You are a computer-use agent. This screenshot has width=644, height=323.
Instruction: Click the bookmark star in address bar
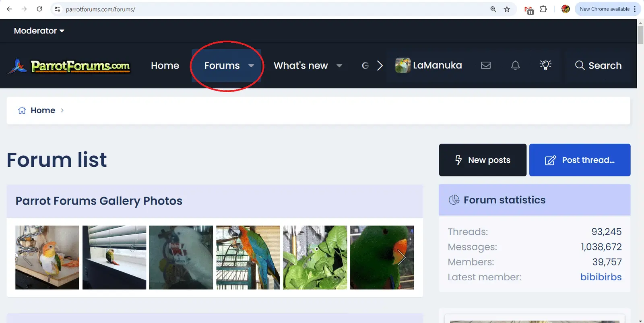coord(507,9)
